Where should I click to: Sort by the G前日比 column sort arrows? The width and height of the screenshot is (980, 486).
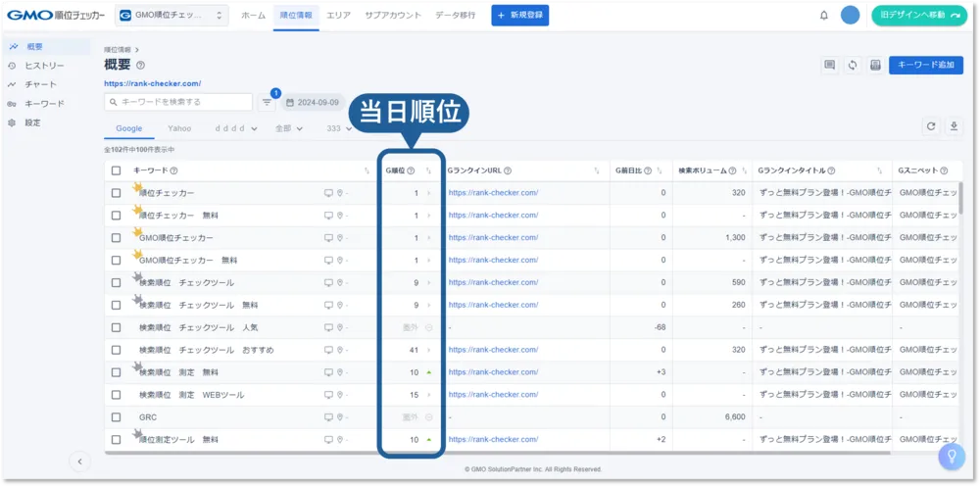click(x=660, y=170)
